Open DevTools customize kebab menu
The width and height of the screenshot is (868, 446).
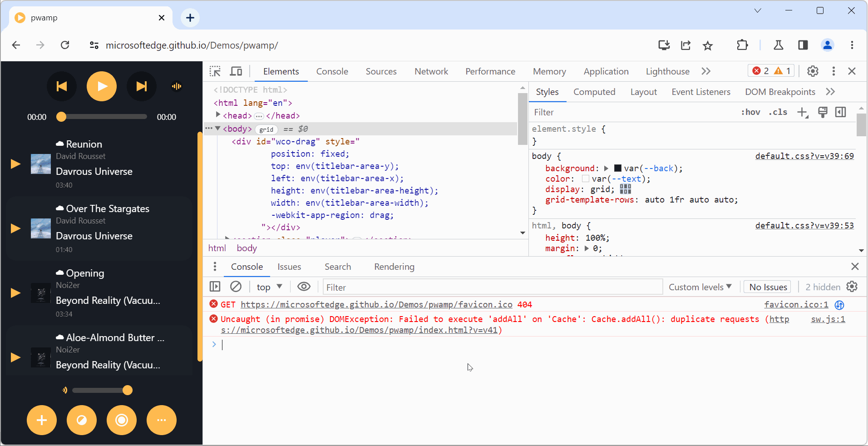pos(833,71)
